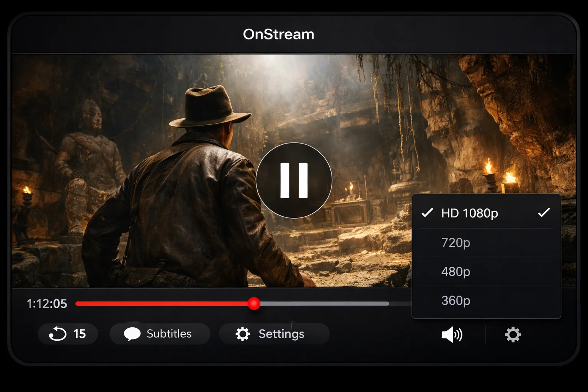The height and width of the screenshot is (392, 588).
Task: Seek back by clicking the red played bar
Action: point(161,304)
